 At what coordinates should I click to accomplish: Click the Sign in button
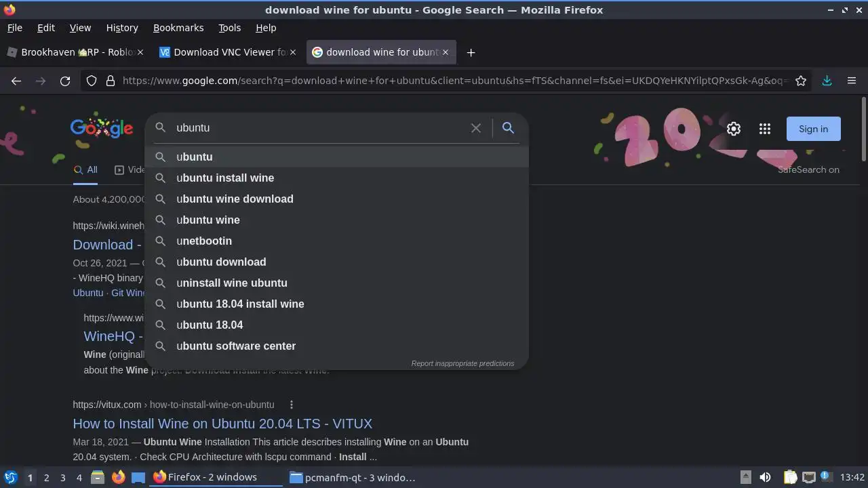pos(813,129)
